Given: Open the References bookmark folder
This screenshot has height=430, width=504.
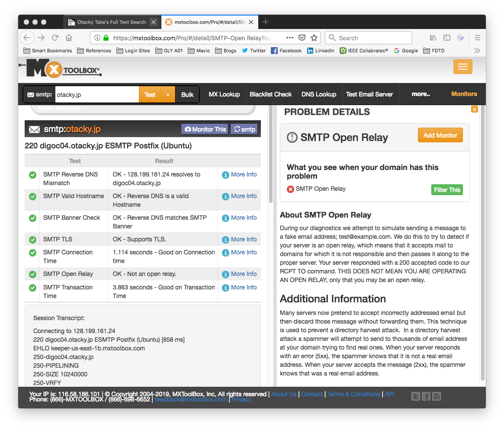Looking at the screenshot, I should pos(94,51).
